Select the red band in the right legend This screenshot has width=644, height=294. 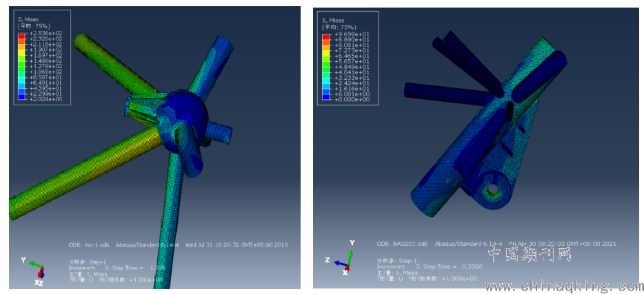325,37
